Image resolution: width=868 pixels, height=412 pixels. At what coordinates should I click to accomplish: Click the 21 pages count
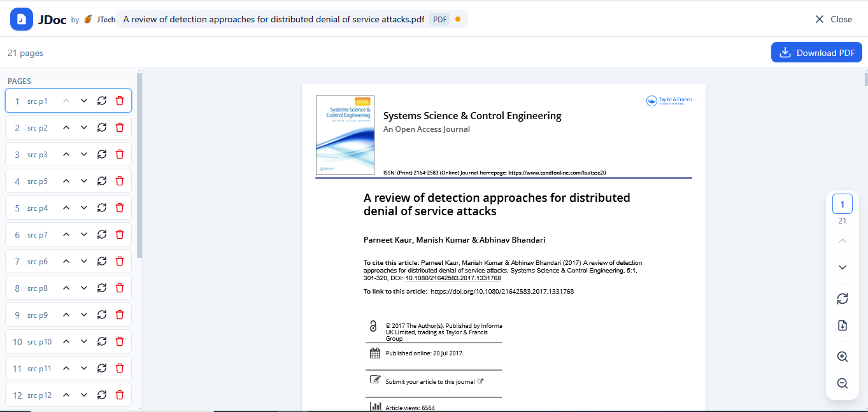[x=25, y=53]
